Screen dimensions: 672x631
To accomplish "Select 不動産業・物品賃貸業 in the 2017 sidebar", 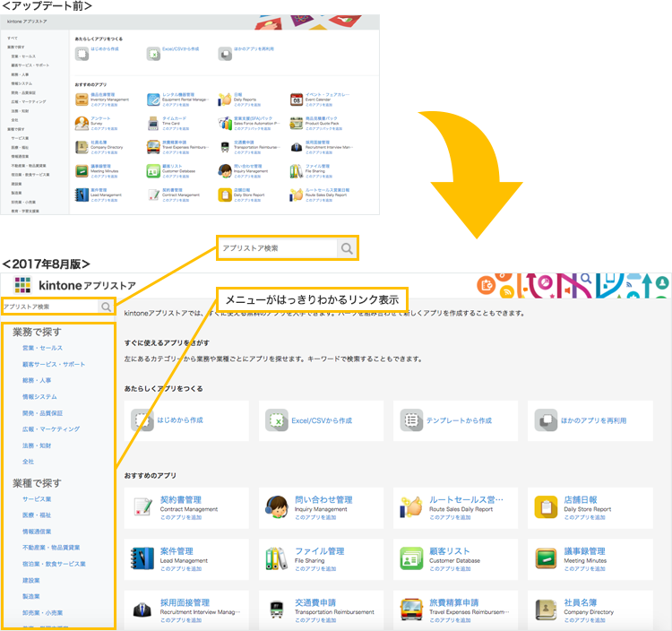I will tap(51, 547).
